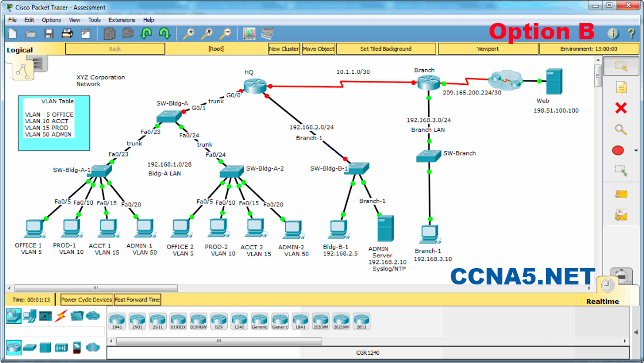This screenshot has height=363, width=644.
Task: Open the color palette toolbar icon
Action: click(249, 33)
